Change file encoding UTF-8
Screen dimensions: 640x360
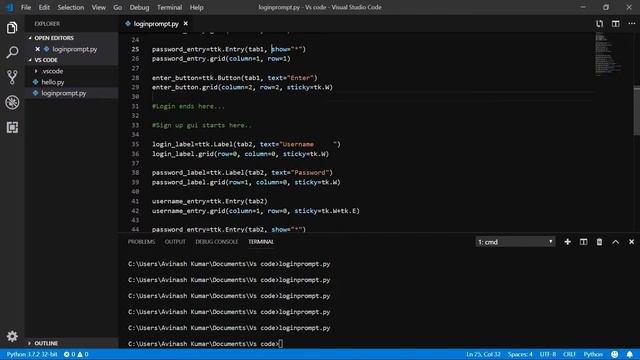click(548, 354)
